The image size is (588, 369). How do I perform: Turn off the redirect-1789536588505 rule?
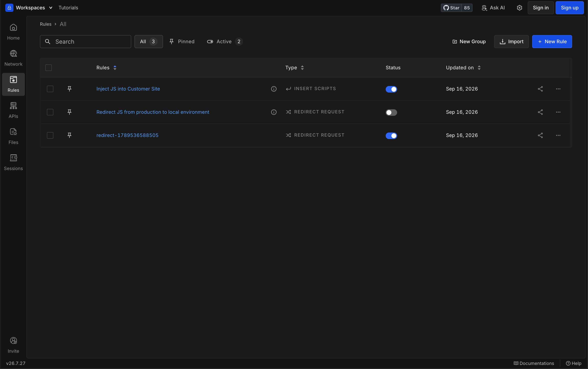(x=391, y=135)
